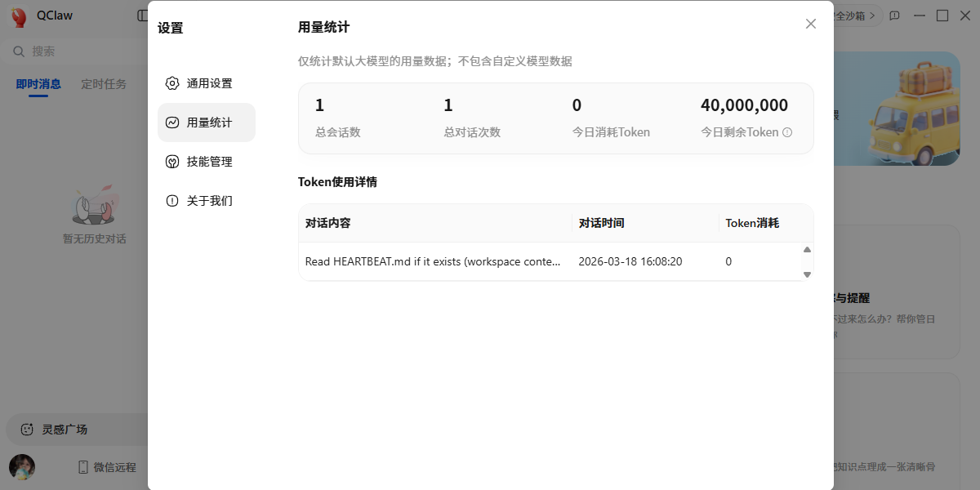
Task: Switch to the 即时消息 tab
Action: coord(38,84)
